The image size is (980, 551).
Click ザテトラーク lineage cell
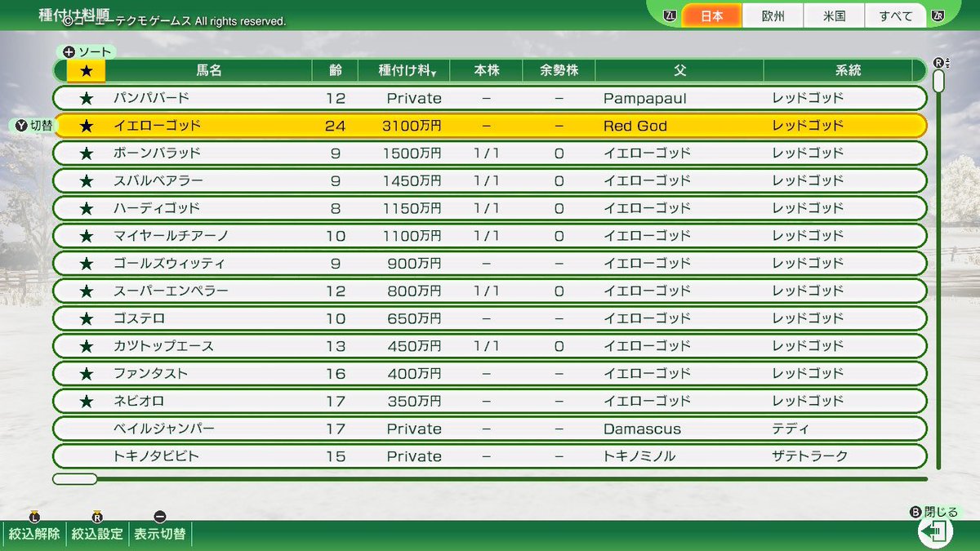tap(810, 456)
